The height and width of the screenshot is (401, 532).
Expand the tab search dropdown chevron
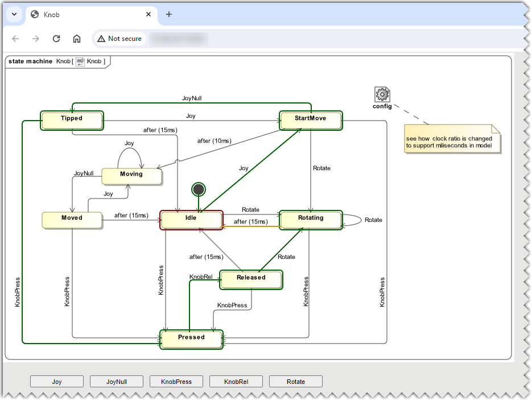[14, 14]
